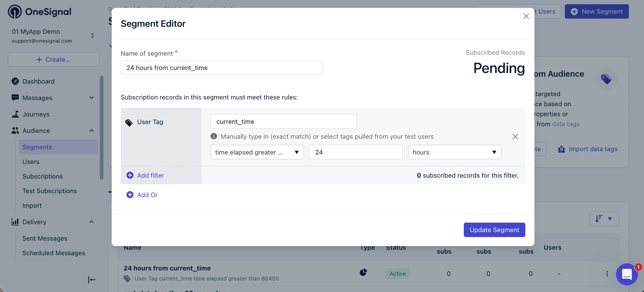Click the Name of segment input field
The image size is (644, 292).
click(222, 68)
